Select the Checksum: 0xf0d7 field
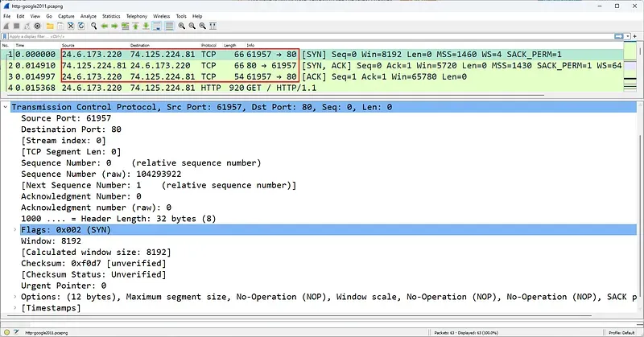The height and width of the screenshot is (337, 644). [x=93, y=263]
